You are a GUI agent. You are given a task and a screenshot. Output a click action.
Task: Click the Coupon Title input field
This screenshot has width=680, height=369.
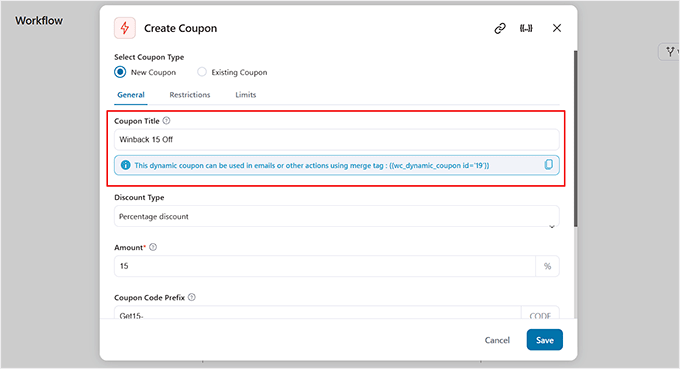click(337, 140)
